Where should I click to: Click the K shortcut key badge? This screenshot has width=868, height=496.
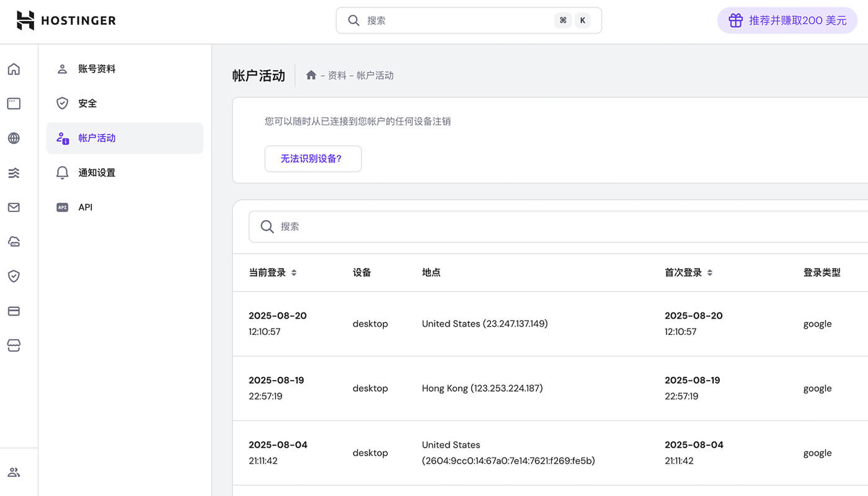tap(582, 20)
